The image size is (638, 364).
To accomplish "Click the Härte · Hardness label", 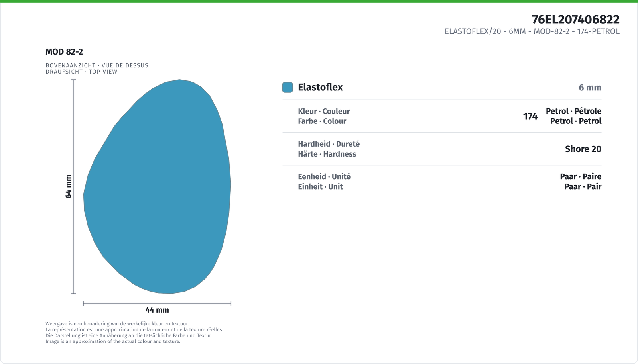I will 327,154.
